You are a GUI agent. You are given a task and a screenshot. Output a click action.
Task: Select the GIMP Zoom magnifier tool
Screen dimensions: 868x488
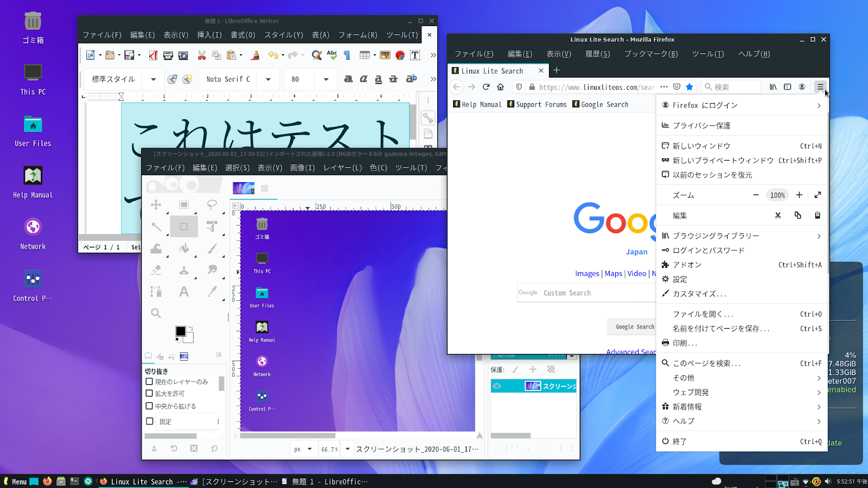pyautogui.click(x=156, y=313)
